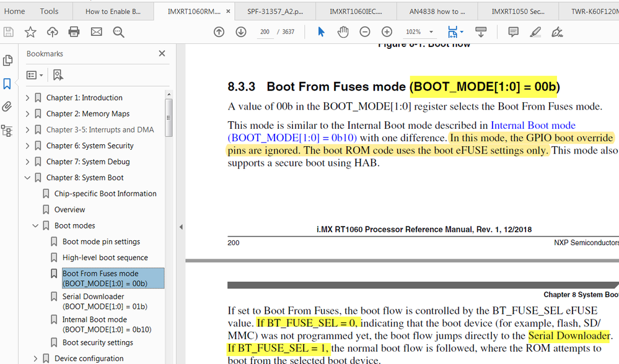Open Boot mode pin settings bookmark
Viewport: 619px width, 364px height.
pyautogui.click(x=102, y=242)
